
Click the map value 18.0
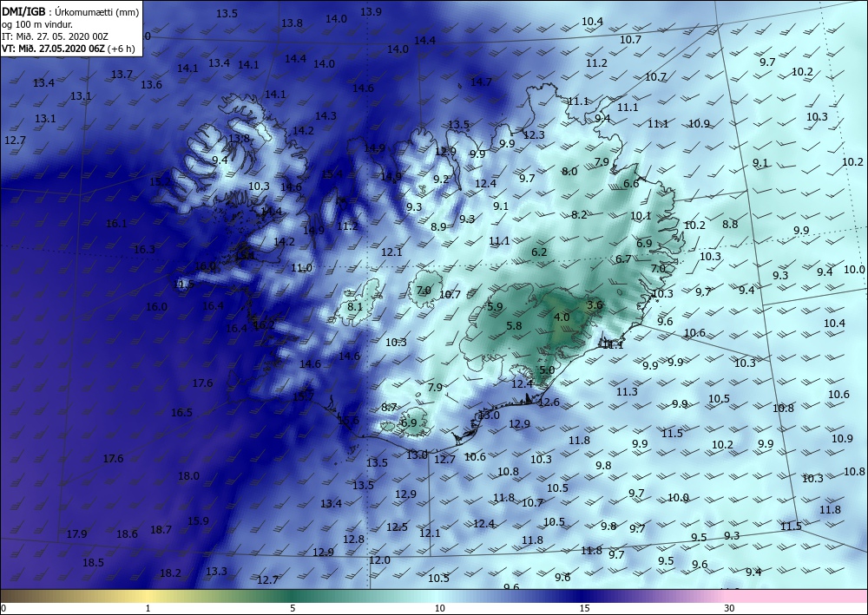point(188,475)
